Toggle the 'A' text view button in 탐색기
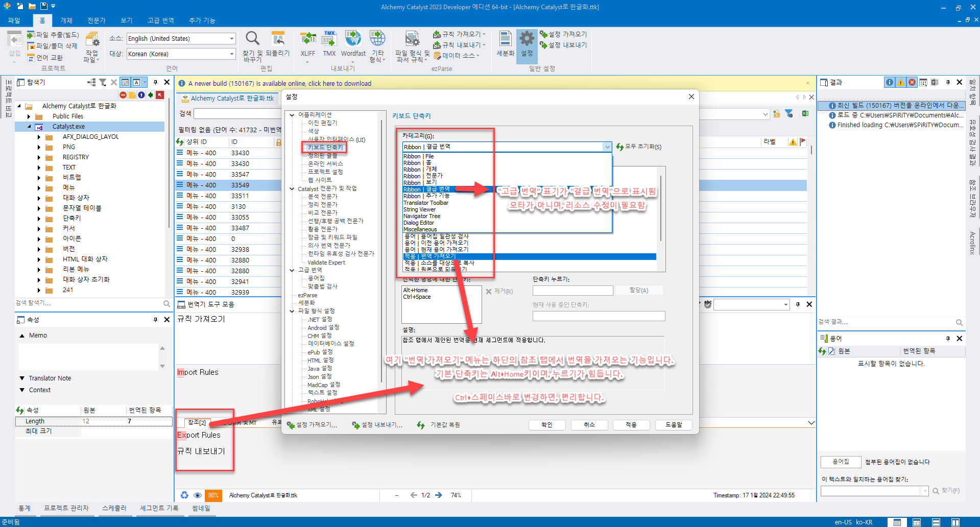980x527 pixels. (136, 82)
